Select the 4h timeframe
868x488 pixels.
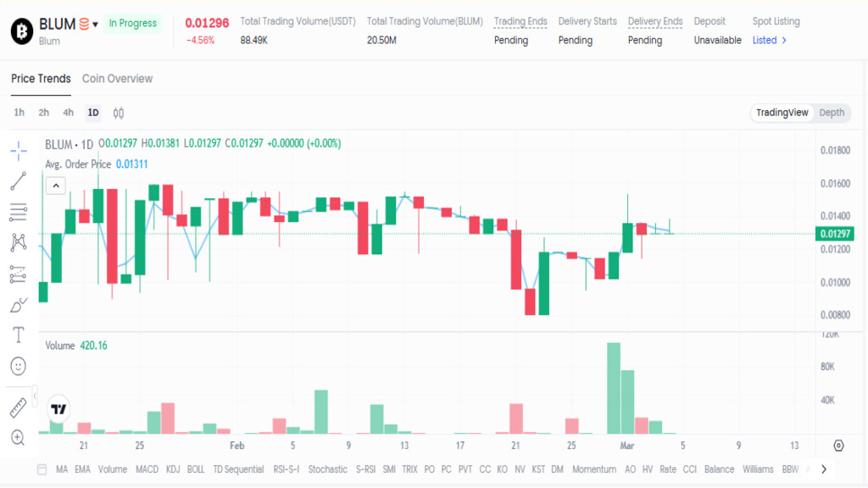[x=68, y=113]
